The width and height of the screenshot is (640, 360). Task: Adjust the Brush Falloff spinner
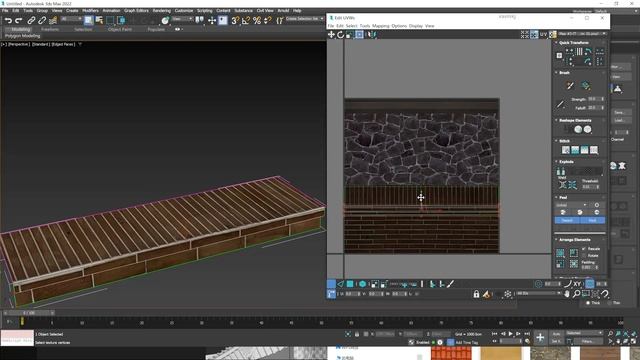[x=602, y=108]
